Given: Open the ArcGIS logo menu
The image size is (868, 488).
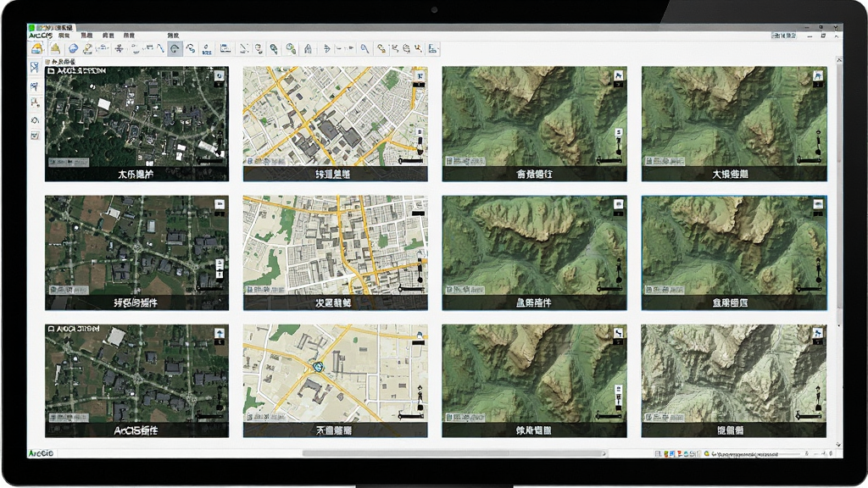Looking at the screenshot, I should tap(41, 36).
